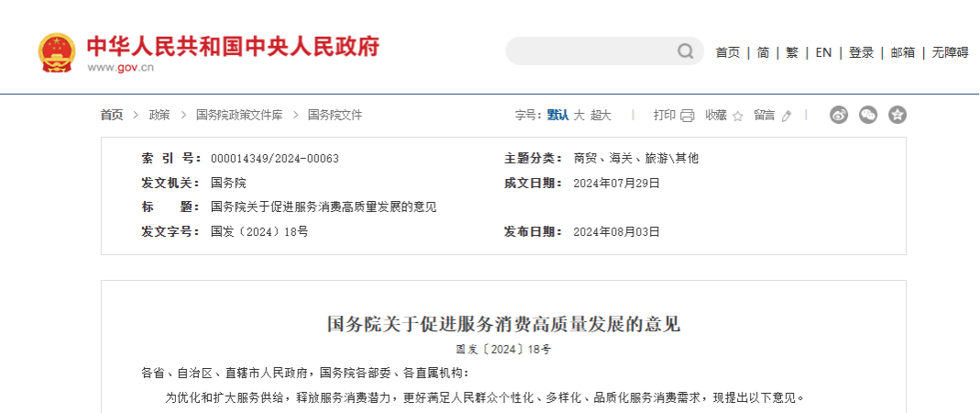980x413 pixels.
Task: Click the national emblem logo
Action: click(57, 52)
